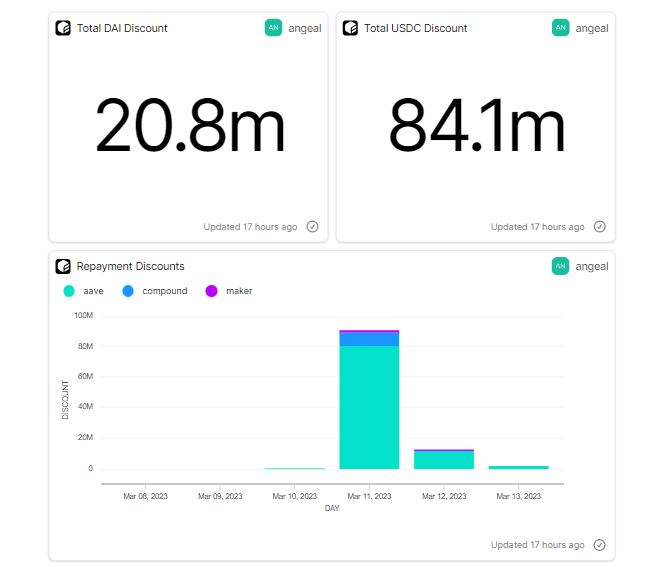Click Updated 17 hours ago on DAI card
This screenshot has height=567, width=670.
pos(250,227)
